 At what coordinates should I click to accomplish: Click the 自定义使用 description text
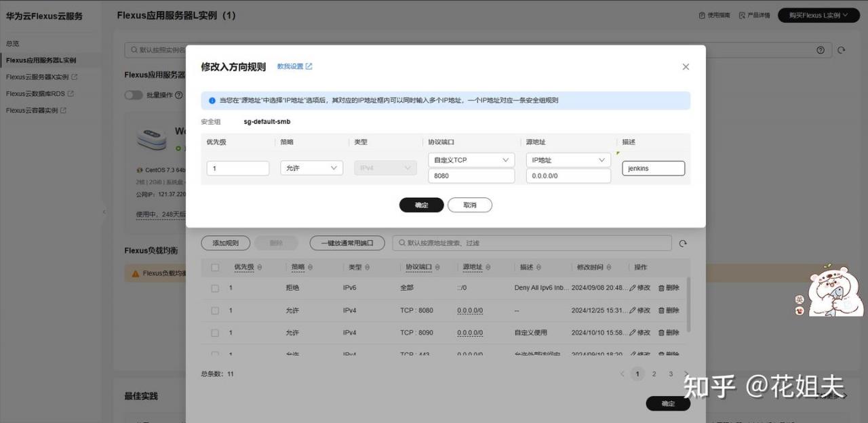click(x=531, y=333)
